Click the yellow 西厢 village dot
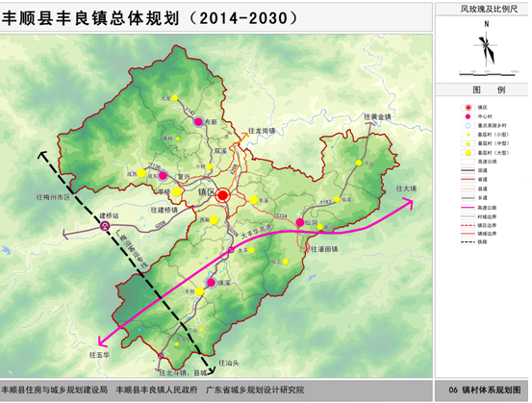The width and height of the screenshot is (532, 403). pos(214,220)
